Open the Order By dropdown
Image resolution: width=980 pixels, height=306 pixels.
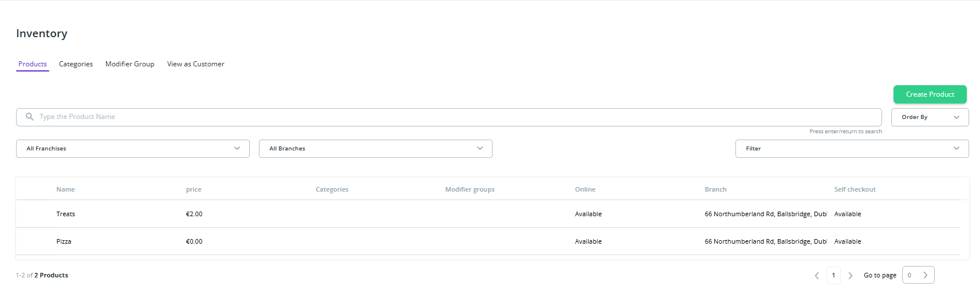pyautogui.click(x=930, y=117)
